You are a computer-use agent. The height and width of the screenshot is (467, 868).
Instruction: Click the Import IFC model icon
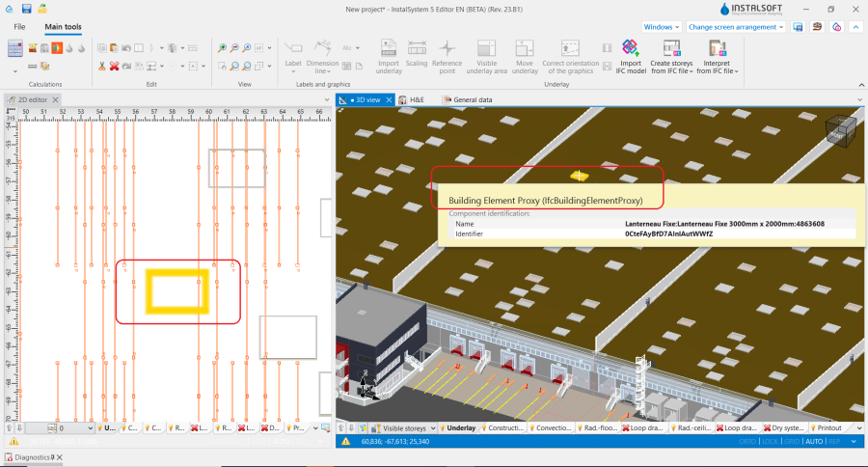631,49
